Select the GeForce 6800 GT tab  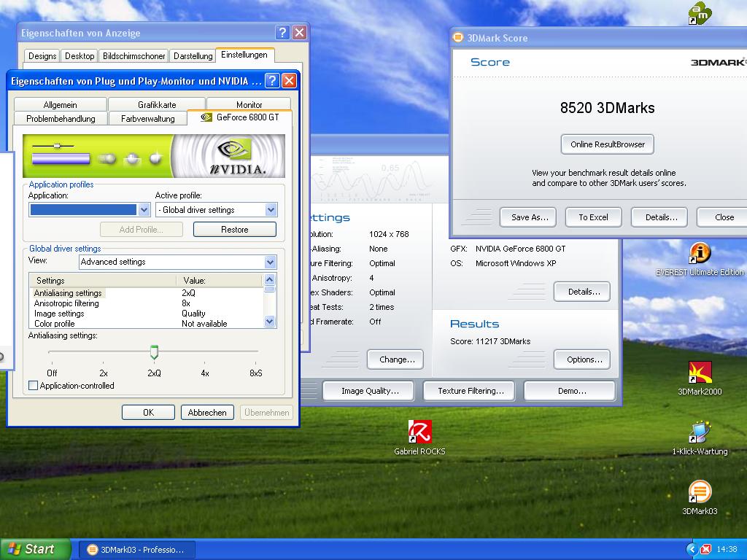(x=239, y=117)
